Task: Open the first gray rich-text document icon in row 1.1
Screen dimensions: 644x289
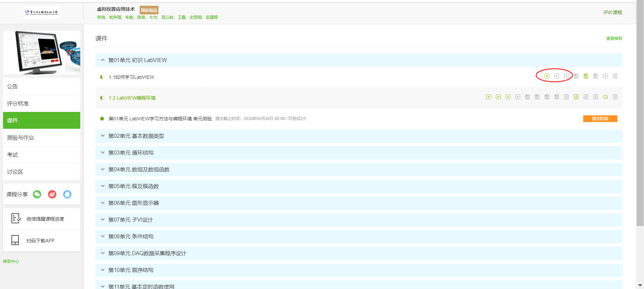Action: tap(576, 76)
